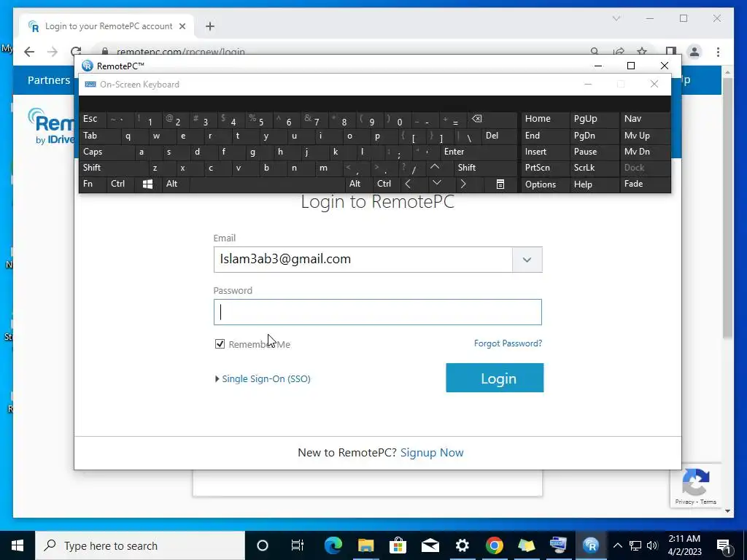Show hidden system tray icons chevron
747x560 pixels.
tap(617, 545)
